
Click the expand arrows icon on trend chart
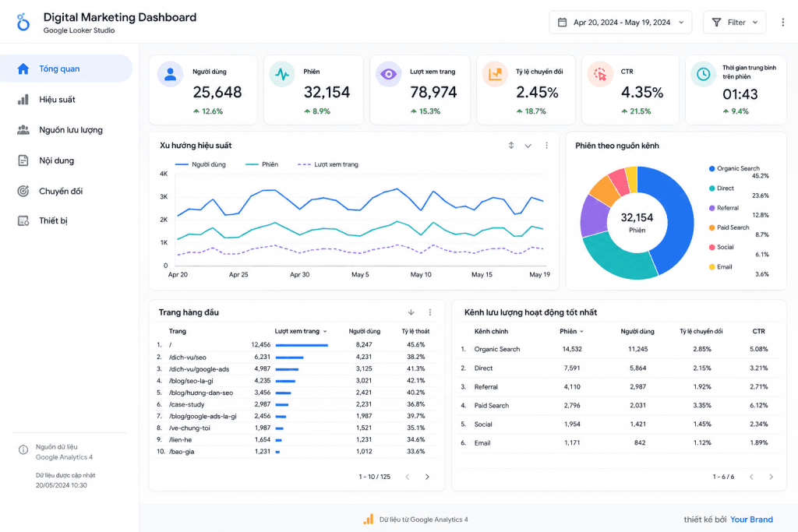pyautogui.click(x=511, y=146)
